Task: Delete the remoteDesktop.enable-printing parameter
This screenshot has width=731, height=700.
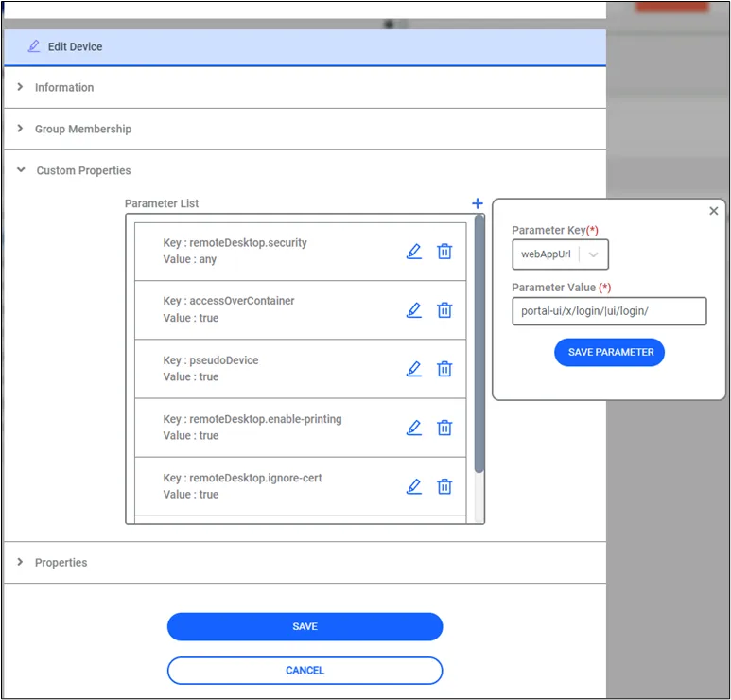Action: 444,428
